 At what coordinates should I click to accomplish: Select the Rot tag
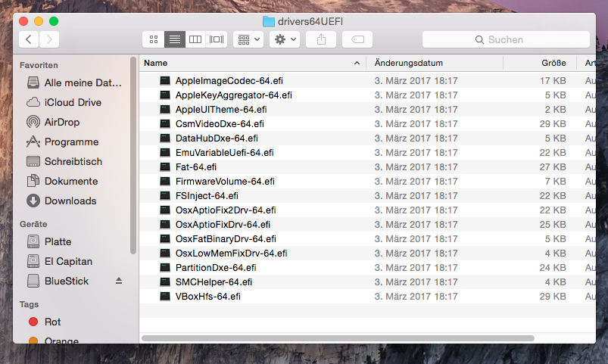[45, 322]
